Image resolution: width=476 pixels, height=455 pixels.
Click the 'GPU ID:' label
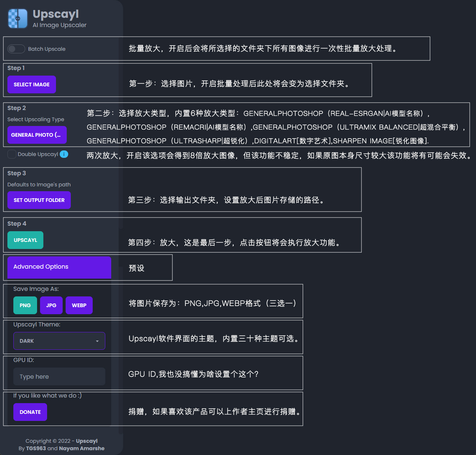[24, 360]
